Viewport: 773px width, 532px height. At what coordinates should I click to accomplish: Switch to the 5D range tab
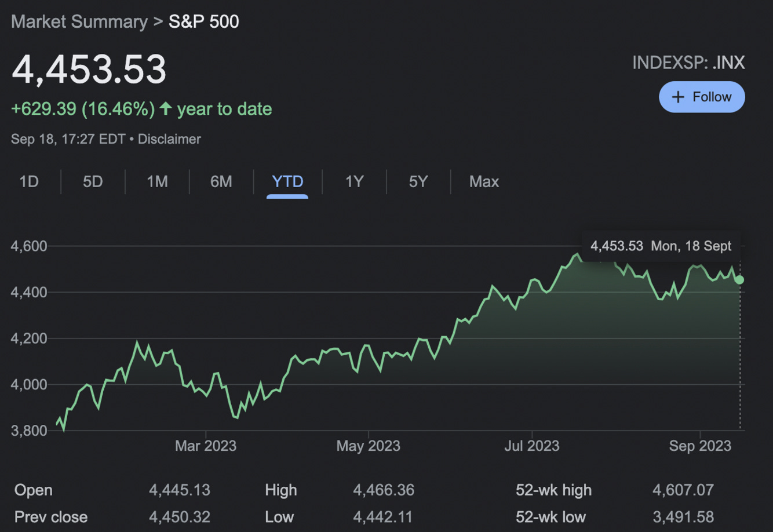pos(93,181)
